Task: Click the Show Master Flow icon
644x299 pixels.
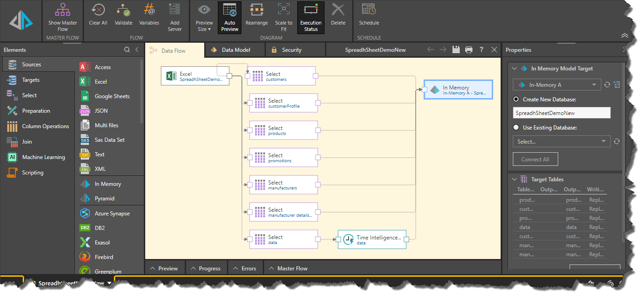Action: click(x=63, y=10)
